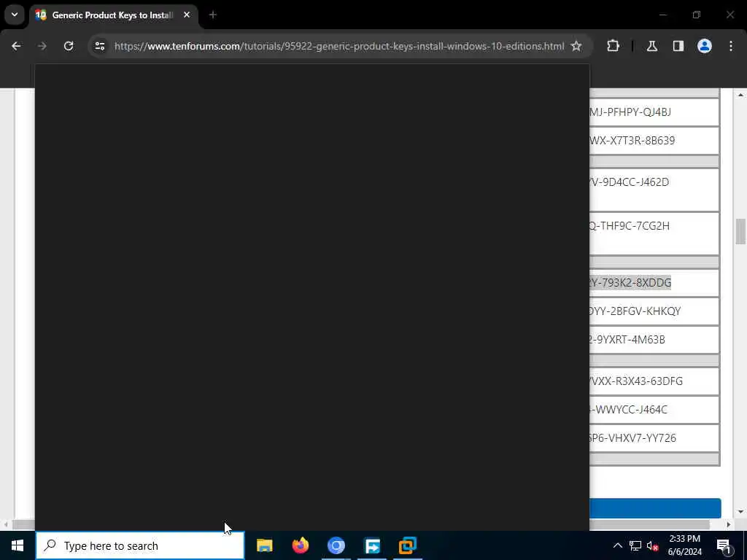Click the key ending PFHPY-QJ4BJ
Screen dimensions: 747x560
[630, 112]
